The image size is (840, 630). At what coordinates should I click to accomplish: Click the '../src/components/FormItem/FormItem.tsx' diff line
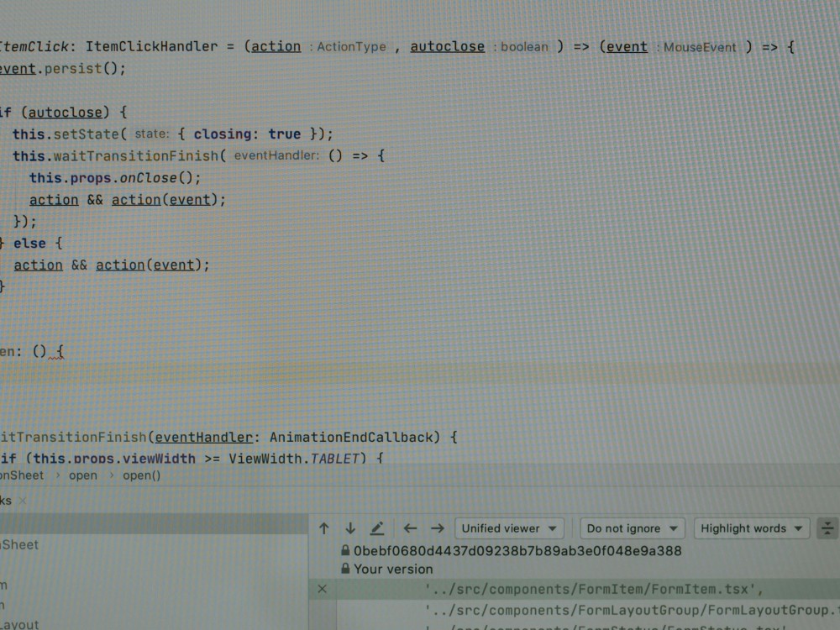(594, 590)
